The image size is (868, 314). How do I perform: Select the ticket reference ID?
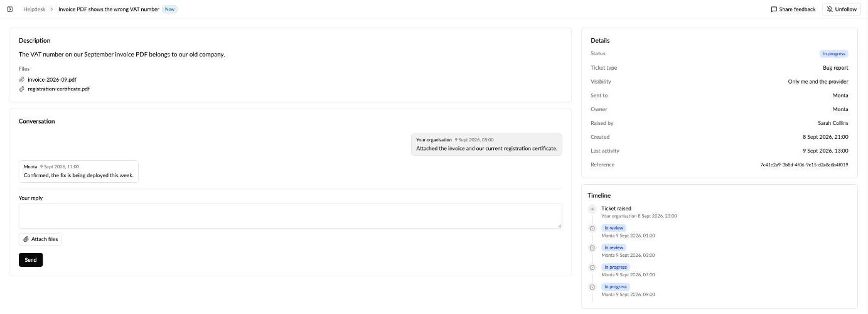click(804, 165)
